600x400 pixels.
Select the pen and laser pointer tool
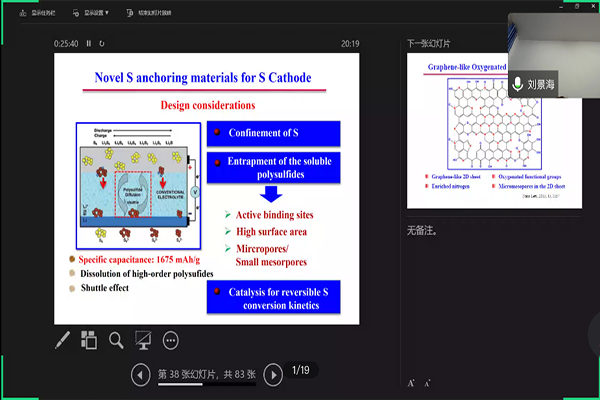(x=62, y=340)
